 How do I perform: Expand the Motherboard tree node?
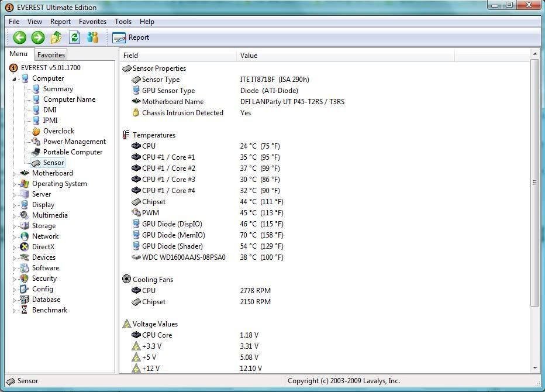(14, 174)
